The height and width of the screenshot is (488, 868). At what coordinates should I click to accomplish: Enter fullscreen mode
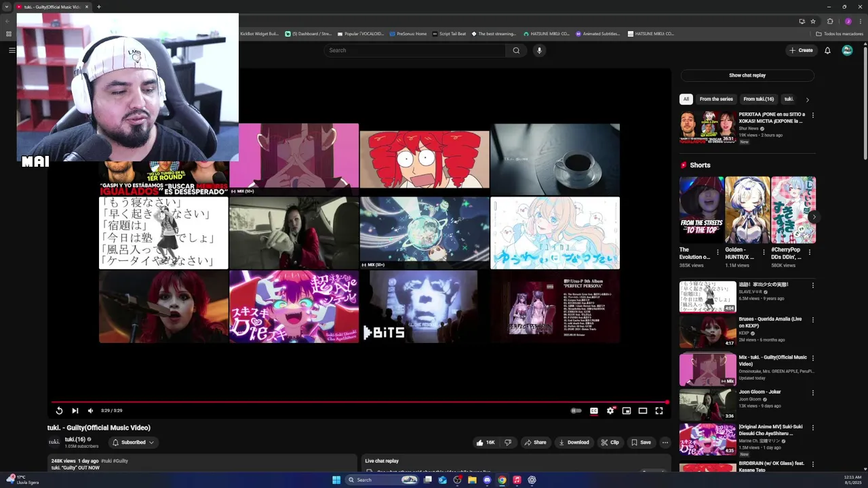tap(659, 411)
